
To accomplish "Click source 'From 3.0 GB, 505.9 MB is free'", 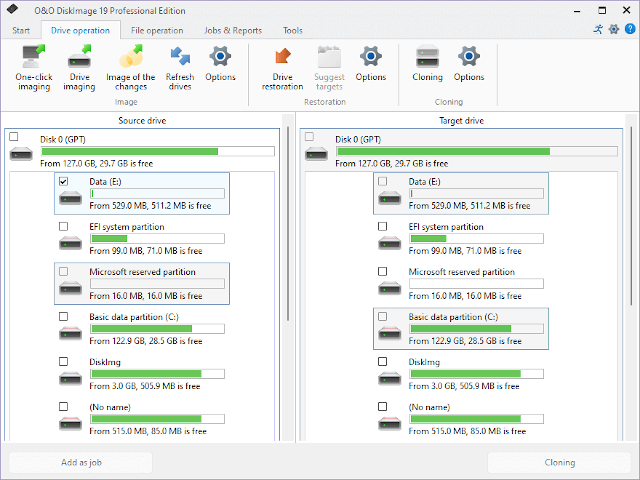I will tap(145, 386).
